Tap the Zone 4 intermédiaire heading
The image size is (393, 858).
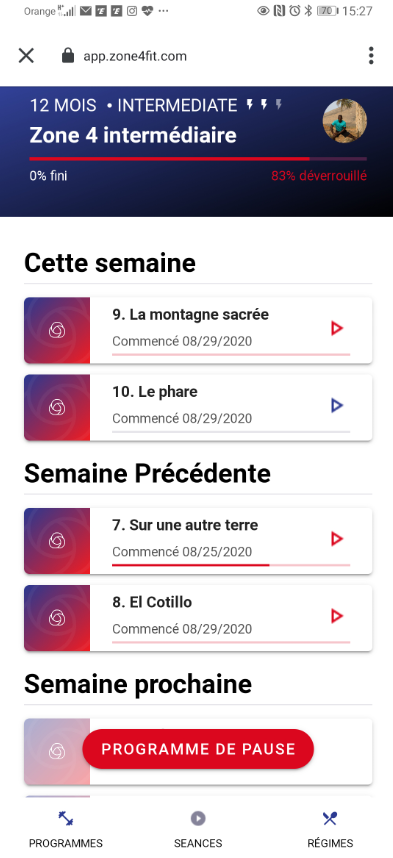(x=133, y=135)
